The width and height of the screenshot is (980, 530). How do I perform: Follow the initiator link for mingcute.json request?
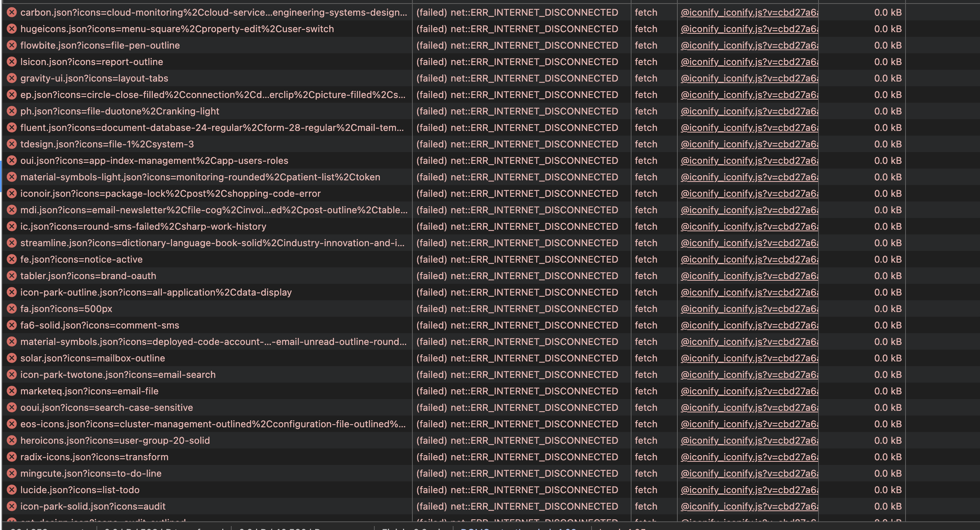click(x=749, y=474)
